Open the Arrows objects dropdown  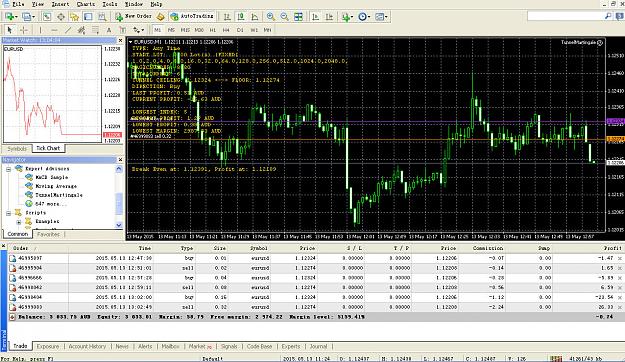[138, 30]
